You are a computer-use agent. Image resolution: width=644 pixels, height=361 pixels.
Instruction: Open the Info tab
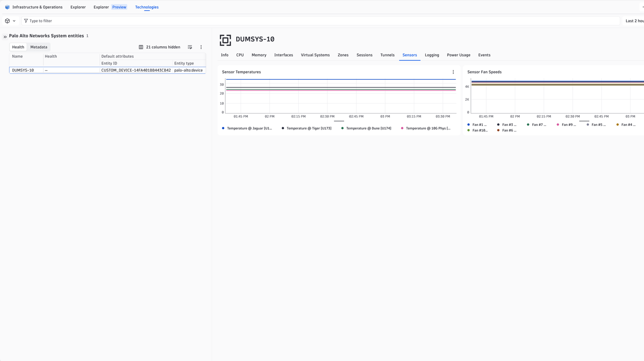pos(225,55)
